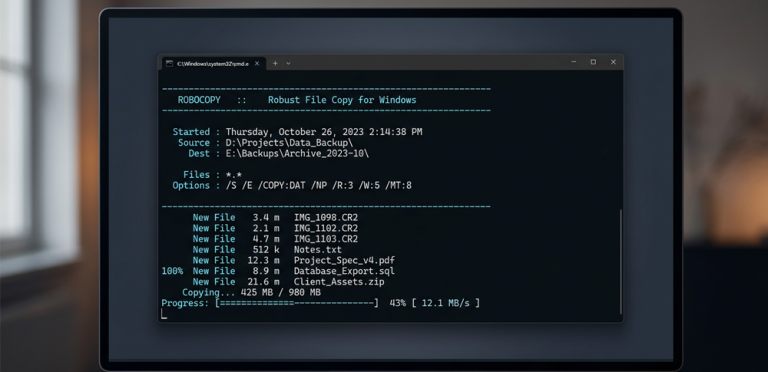768x372 pixels.
Task: Close the terminal window
Action: tap(613, 62)
